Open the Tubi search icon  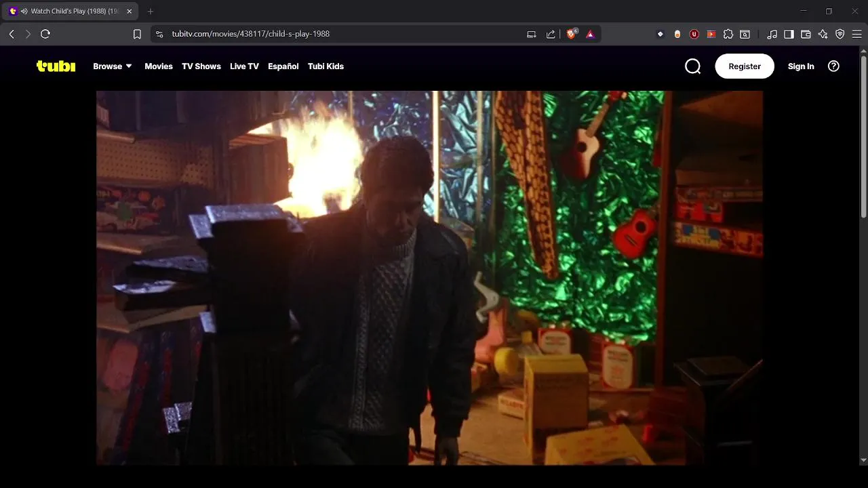692,66
